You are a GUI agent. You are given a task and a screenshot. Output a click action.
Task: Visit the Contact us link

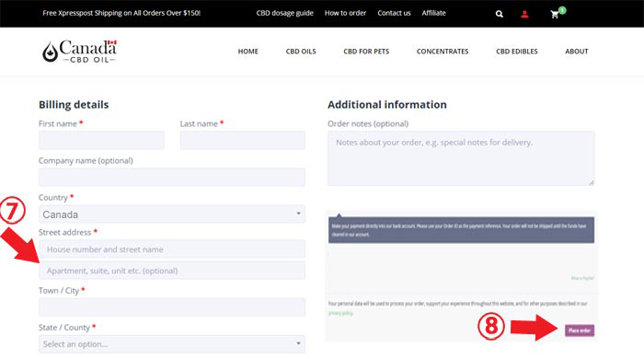394,13
